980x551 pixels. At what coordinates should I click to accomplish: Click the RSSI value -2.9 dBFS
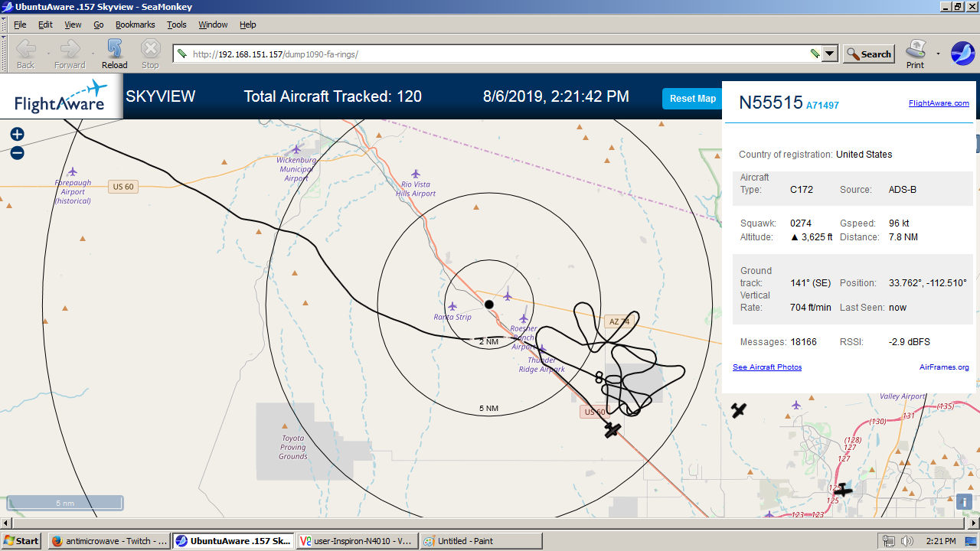point(910,342)
